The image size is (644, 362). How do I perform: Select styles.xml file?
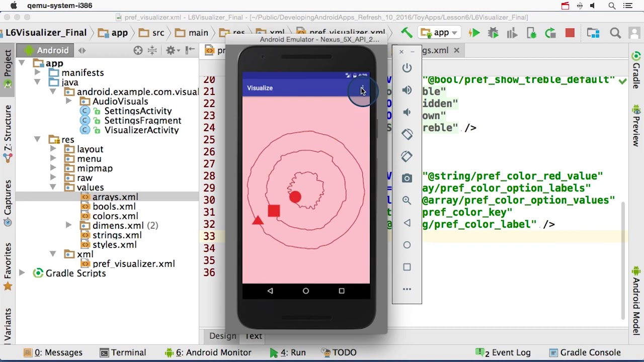114,245
